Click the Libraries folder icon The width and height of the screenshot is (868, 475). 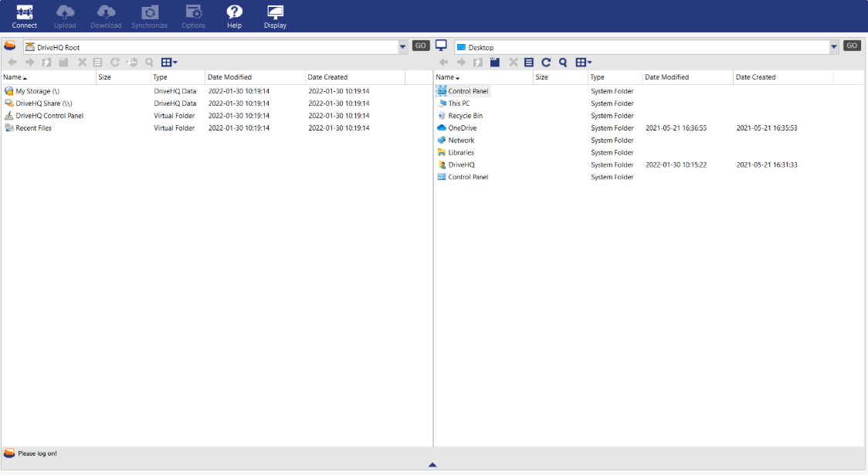point(441,152)
